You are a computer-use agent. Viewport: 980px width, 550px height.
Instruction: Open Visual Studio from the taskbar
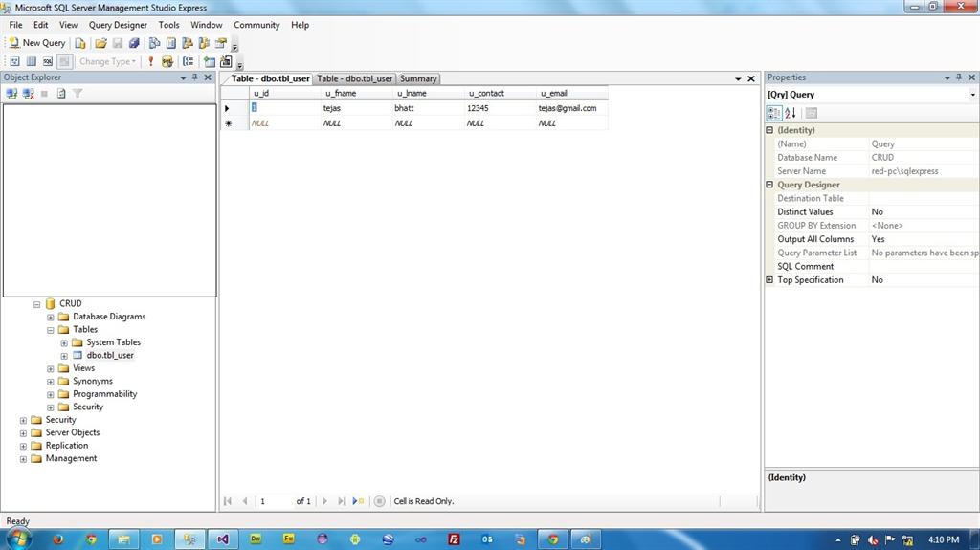tap(223, 539)
